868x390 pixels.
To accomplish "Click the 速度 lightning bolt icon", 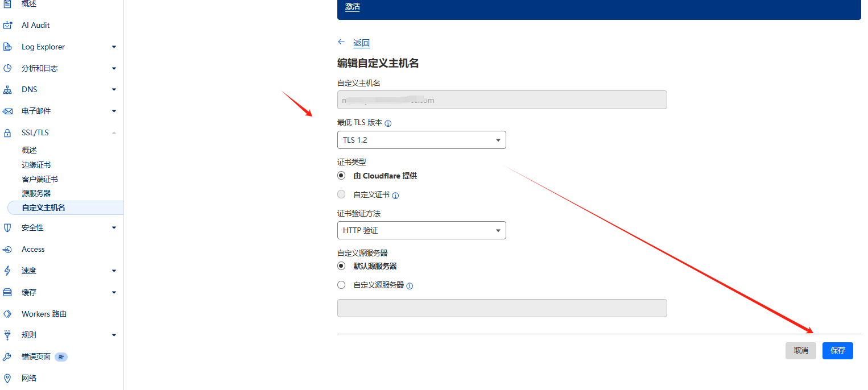I will (8, 271).
